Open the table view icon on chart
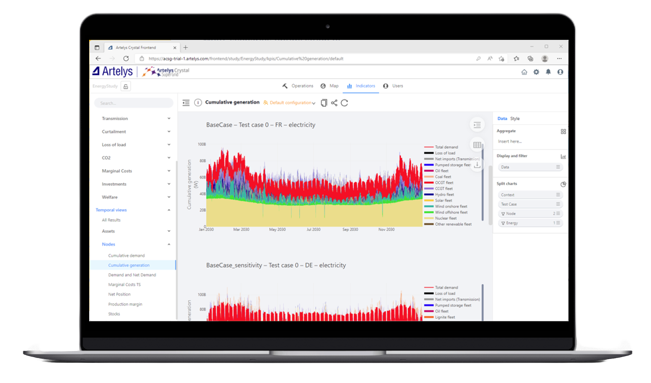Screen dimensions: 651x383 (x=477, y=145)
